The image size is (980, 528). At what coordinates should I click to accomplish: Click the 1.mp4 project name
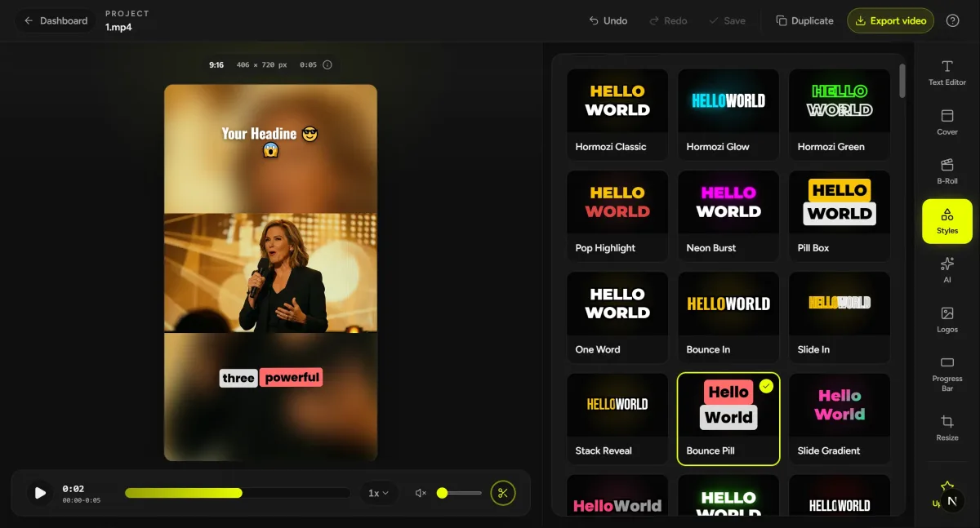tap(118, 27)
